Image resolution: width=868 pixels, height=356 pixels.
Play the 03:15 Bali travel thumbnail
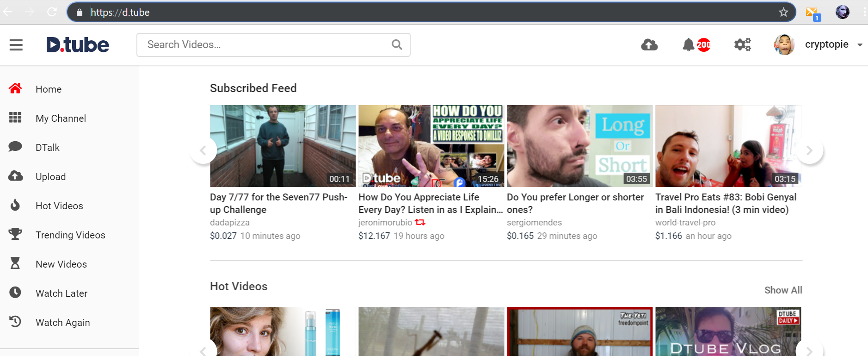728,146
